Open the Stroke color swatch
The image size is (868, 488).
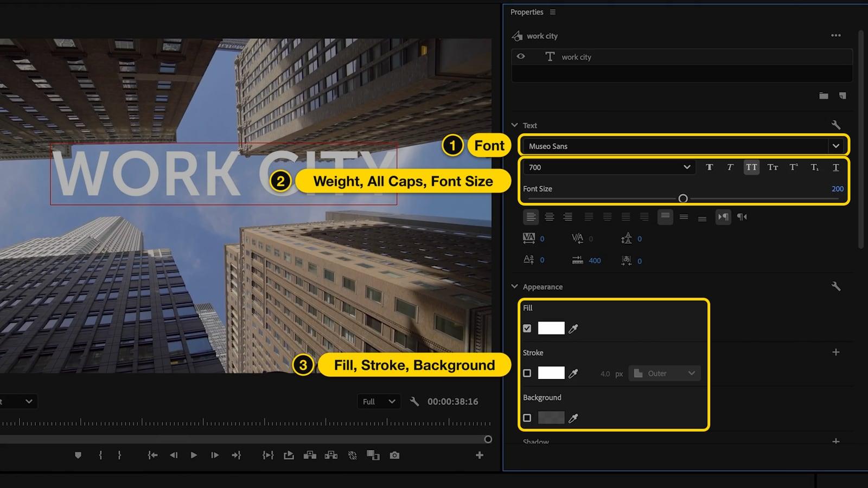click(x=551, y=373)
